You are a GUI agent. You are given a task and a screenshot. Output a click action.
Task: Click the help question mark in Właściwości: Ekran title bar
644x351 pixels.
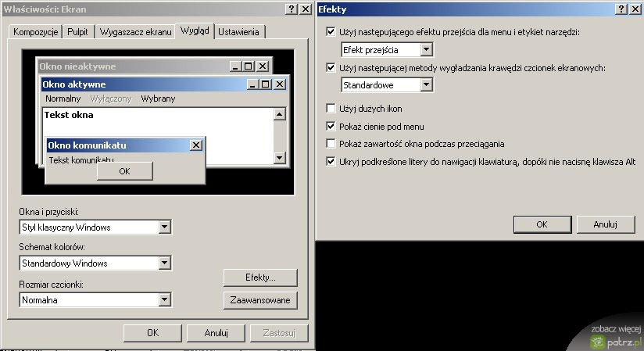tap(291, 9)
